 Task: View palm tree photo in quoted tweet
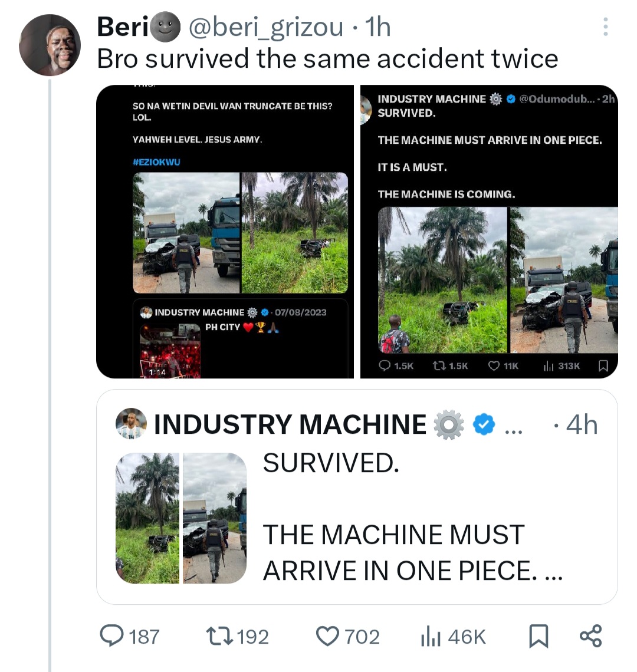[147, 518]
